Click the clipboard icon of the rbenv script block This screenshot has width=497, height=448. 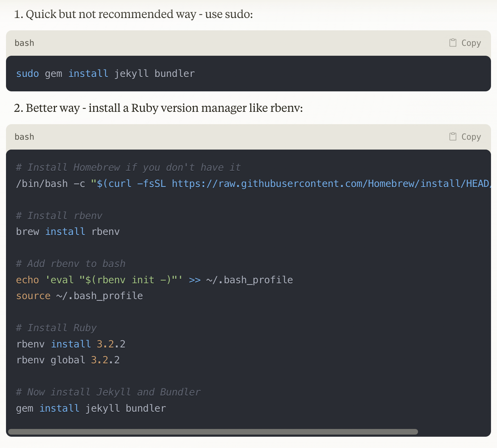(x=453, y=137)
